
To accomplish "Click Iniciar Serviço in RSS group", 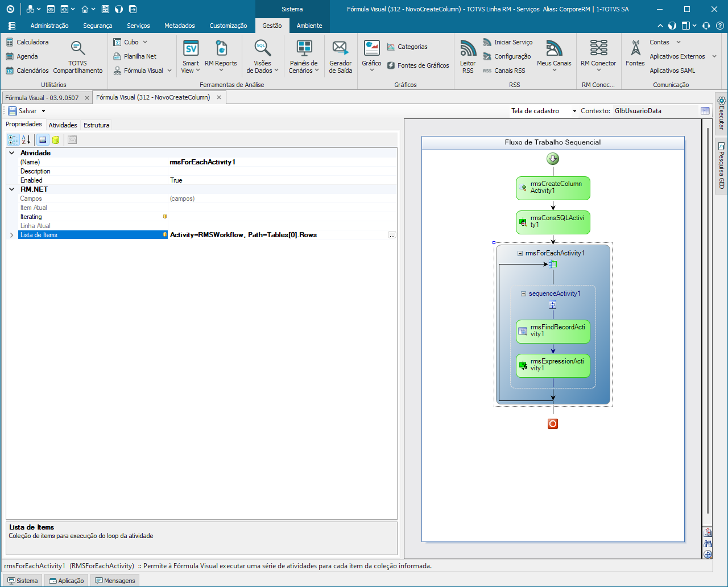I will [x=508, y=42].
